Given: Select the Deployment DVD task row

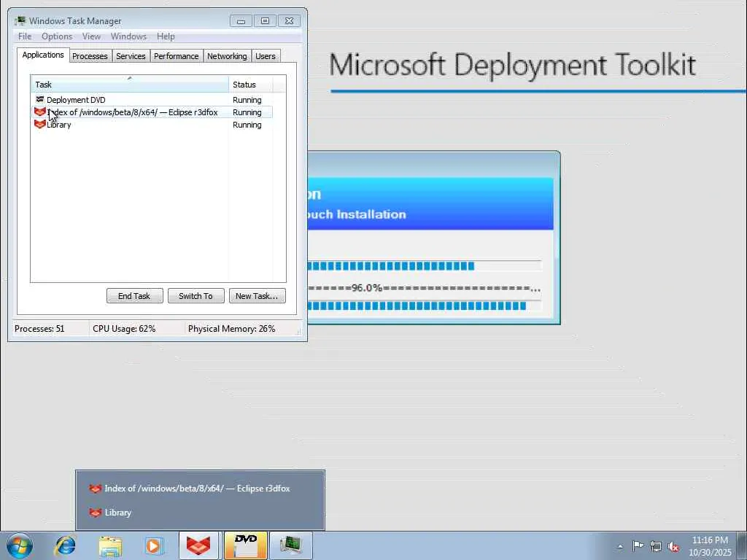Looking at the screenshot, I should (152, 99).
